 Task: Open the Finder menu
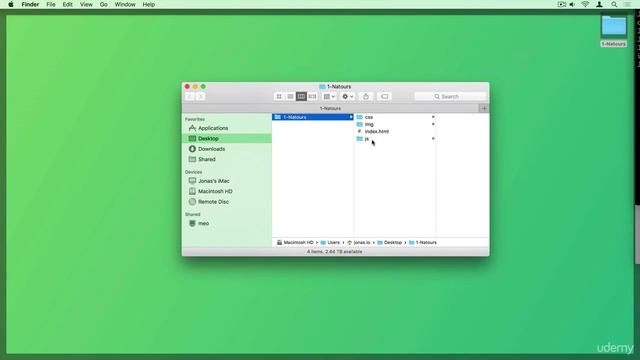click(30, 4)
